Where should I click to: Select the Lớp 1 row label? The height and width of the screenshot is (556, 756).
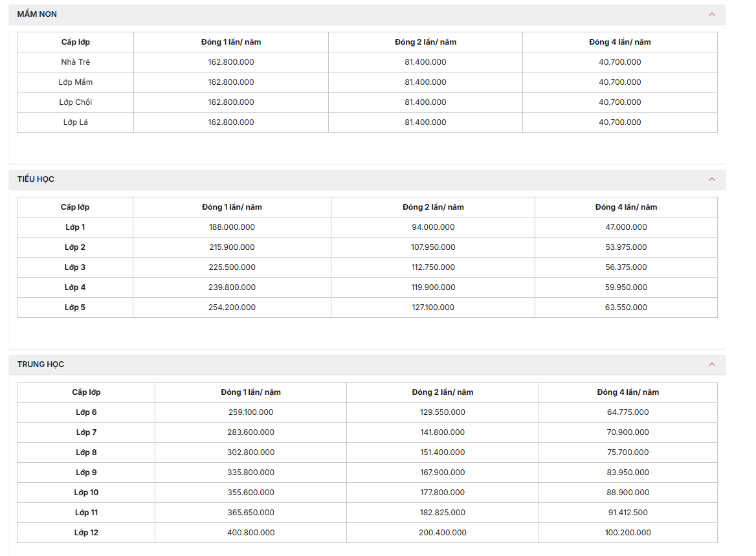click(x=75, y=227)
